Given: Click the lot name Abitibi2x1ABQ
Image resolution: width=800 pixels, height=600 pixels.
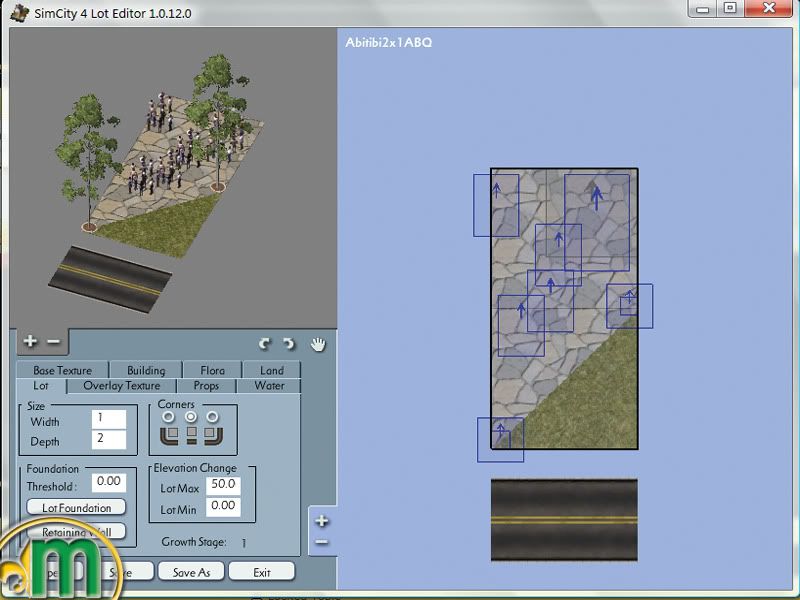Looking at the screenshot, I should [x=388, y=42].
